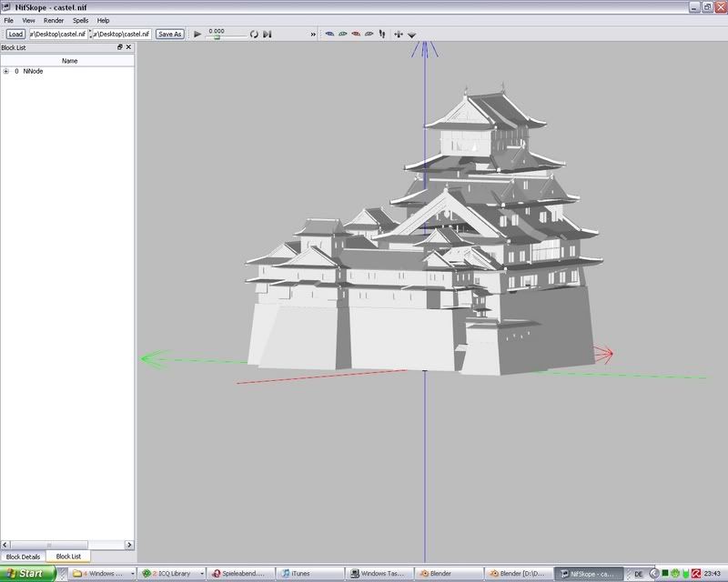Open the Render menu
728x582 pixels.
pos(54,20)
